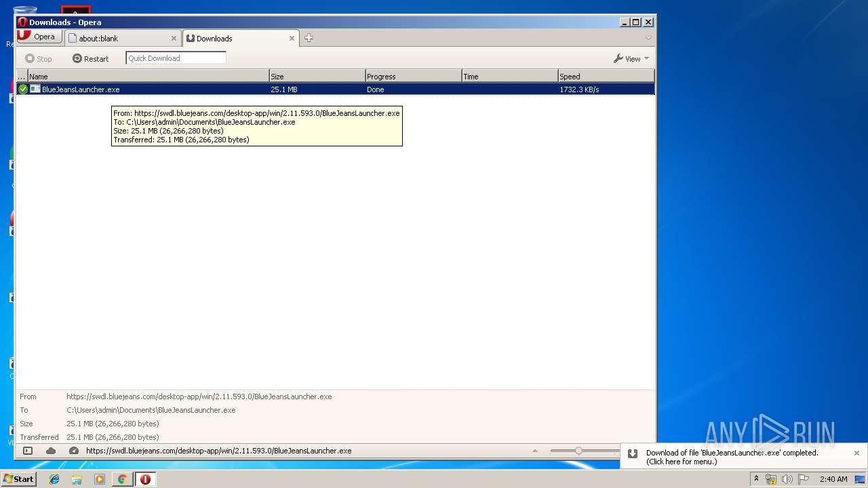Click the 2:40 AM clock
The width and height of the screenshot is (868, 488).
pos(833,479)
